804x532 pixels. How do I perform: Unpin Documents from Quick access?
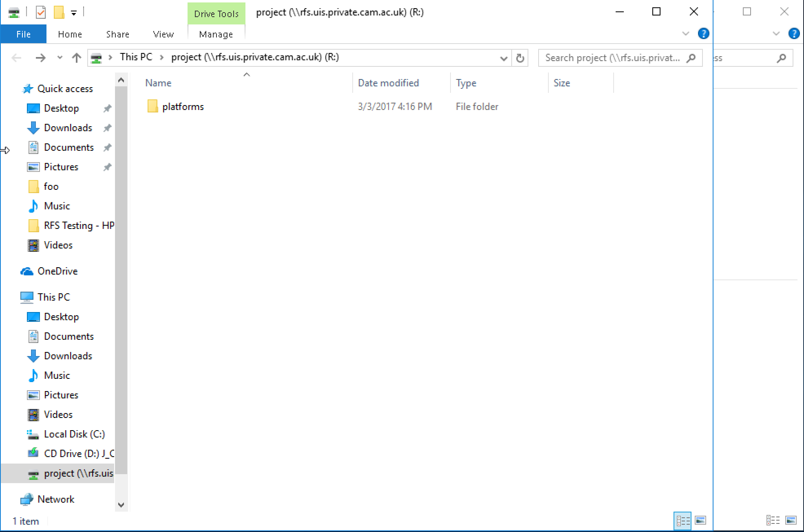click(107, 147)
